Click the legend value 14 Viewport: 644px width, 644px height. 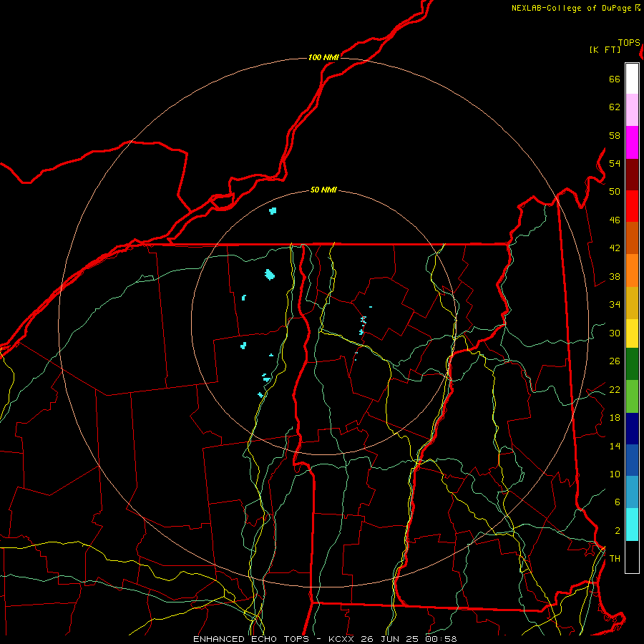tap(615, 446)
